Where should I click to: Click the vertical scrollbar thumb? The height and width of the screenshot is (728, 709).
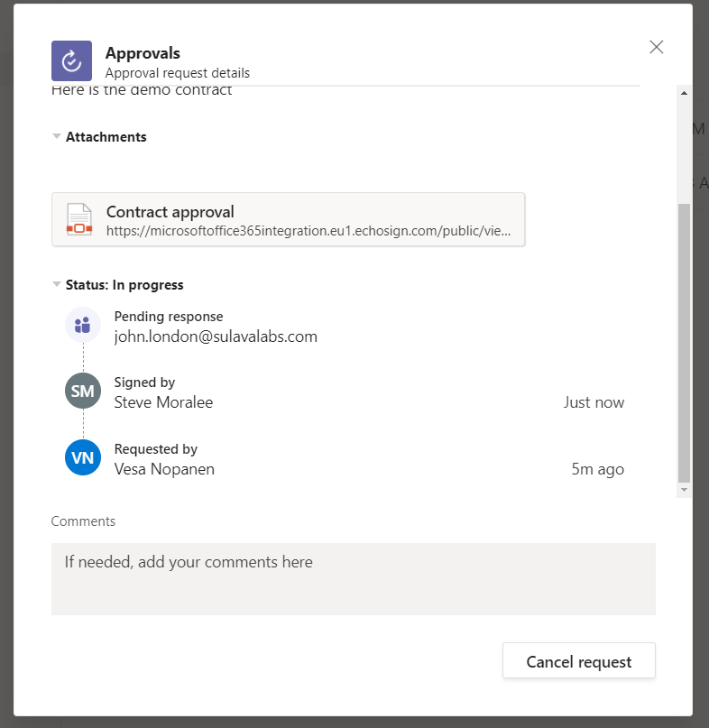(684, 343)
